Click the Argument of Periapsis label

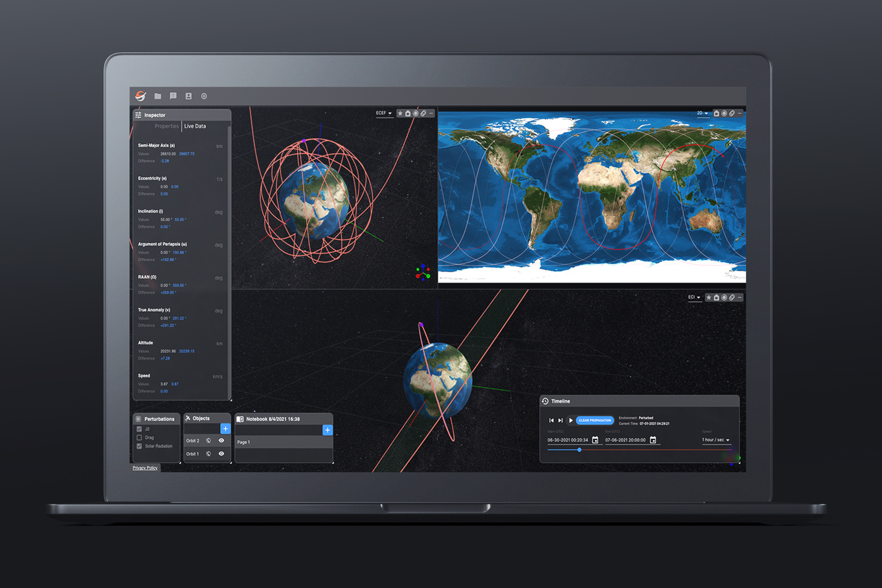pos(162,244)
